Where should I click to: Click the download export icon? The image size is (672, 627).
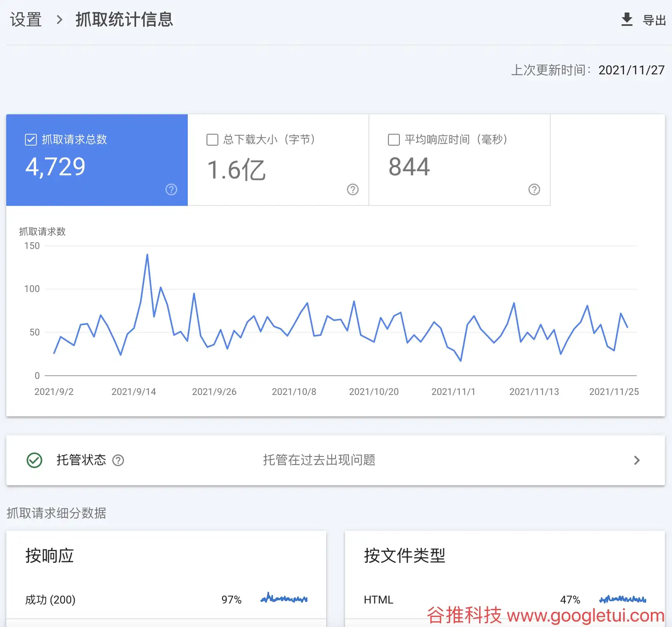pos(627,19)
